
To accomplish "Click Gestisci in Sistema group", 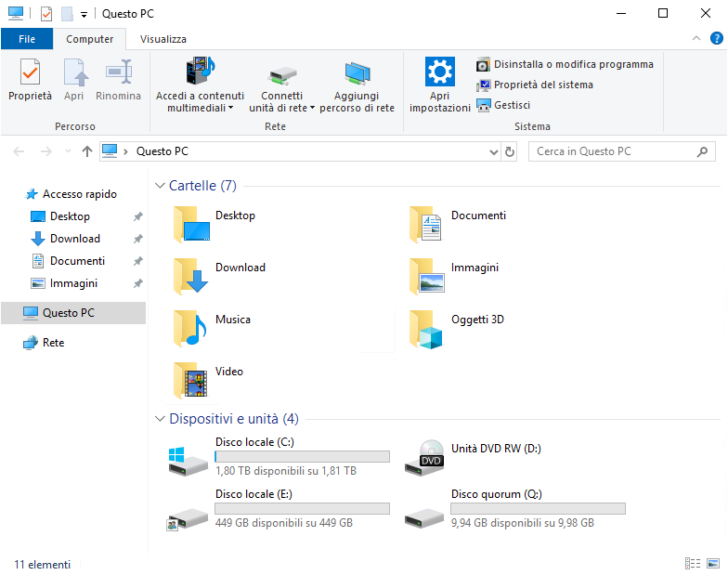I will [503, 105].
